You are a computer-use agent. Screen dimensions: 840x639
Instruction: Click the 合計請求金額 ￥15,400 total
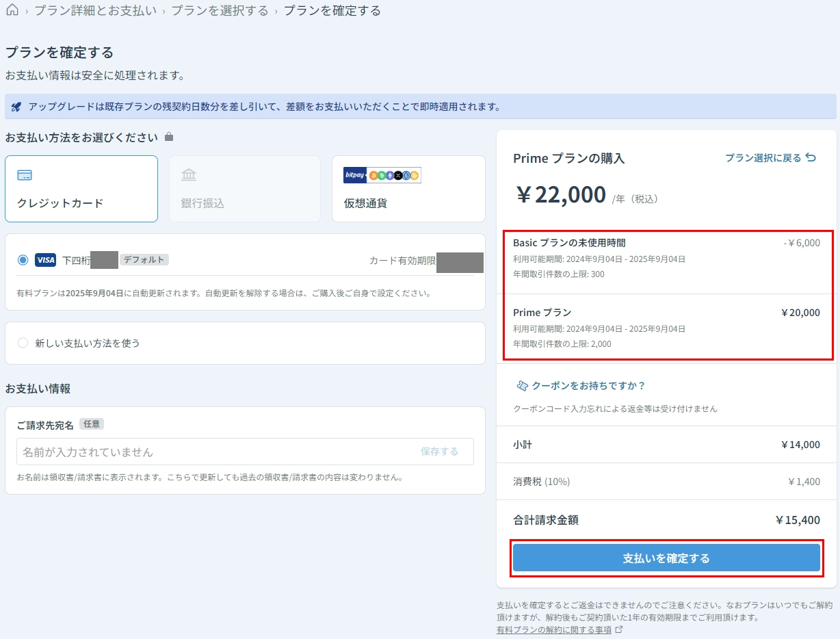click(x=798, y=520)
